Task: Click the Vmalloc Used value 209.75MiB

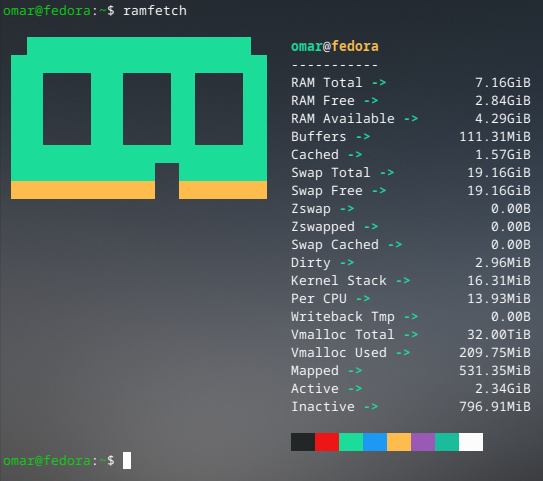Action: pos(495,353)
